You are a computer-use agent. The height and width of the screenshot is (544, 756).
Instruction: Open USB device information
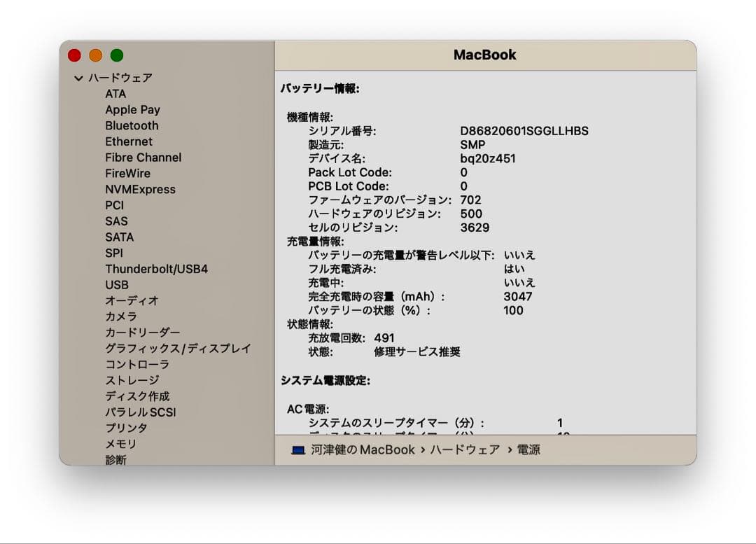[x=116, y=285]
